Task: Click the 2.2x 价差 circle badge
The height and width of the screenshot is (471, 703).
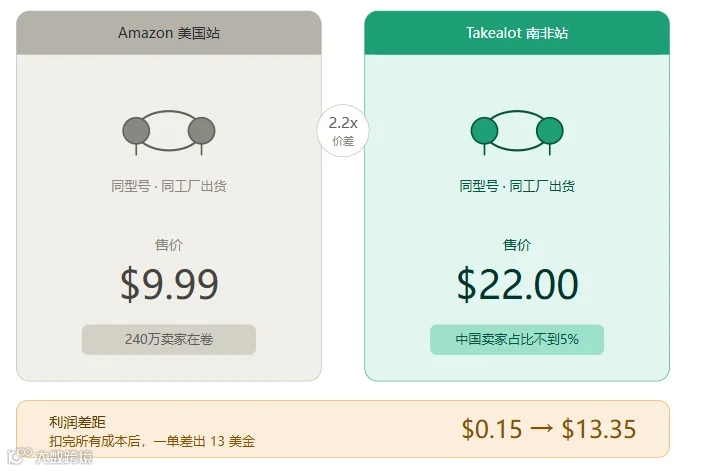Action: 343,130
